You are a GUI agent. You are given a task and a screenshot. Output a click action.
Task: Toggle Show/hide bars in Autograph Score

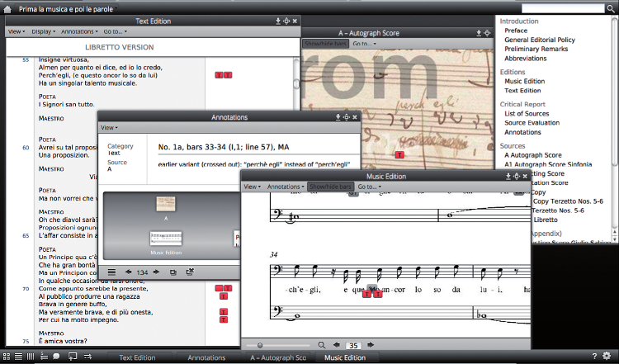[324, 43]
